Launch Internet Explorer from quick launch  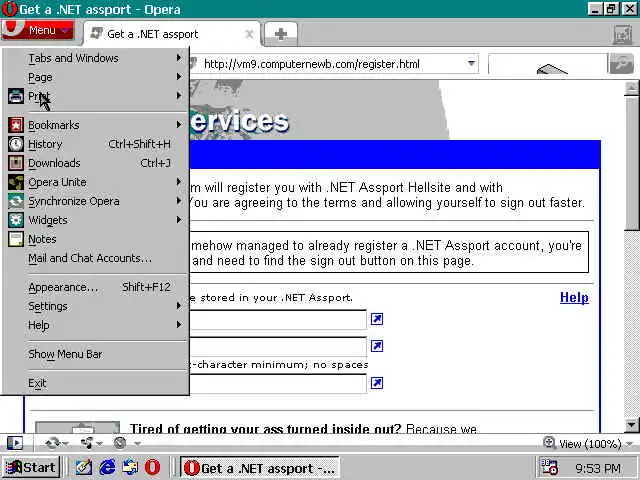click(x=107, y=467)
